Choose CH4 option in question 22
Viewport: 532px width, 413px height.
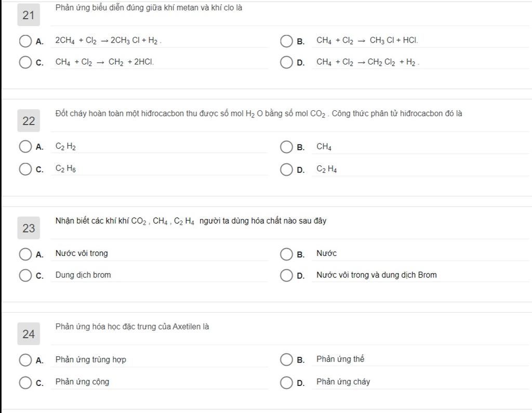click(286, 147)
